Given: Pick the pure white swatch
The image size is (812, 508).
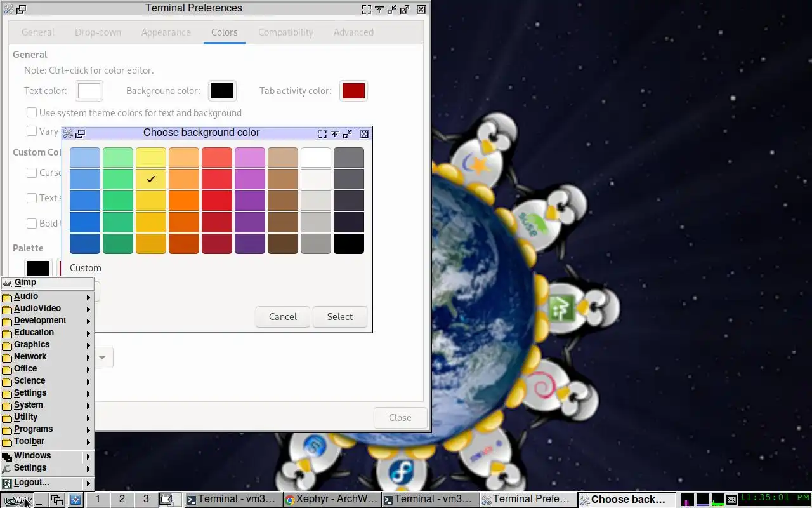Looking at the screenshot, I should tap(316, 157).
